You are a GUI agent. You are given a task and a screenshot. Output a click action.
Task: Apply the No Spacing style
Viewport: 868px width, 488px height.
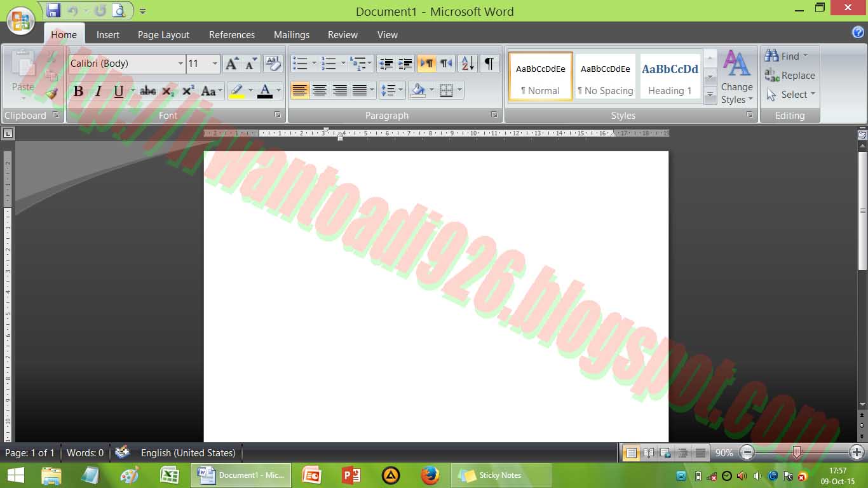tap(605, 76)
